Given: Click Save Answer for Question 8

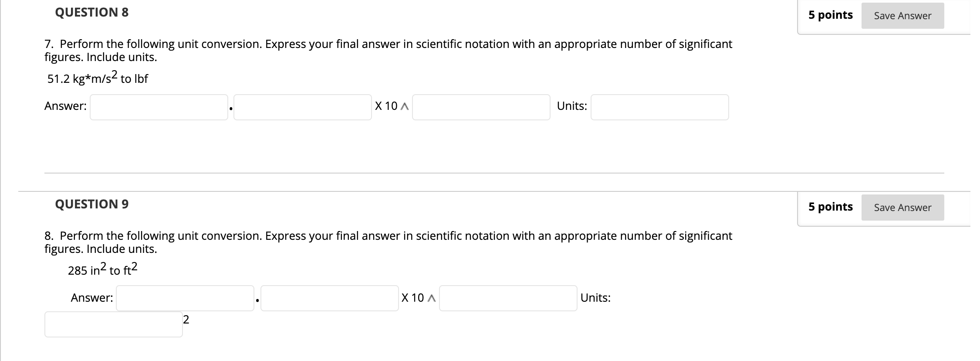Looking at the screenshot, I should [x=902, y=15].
